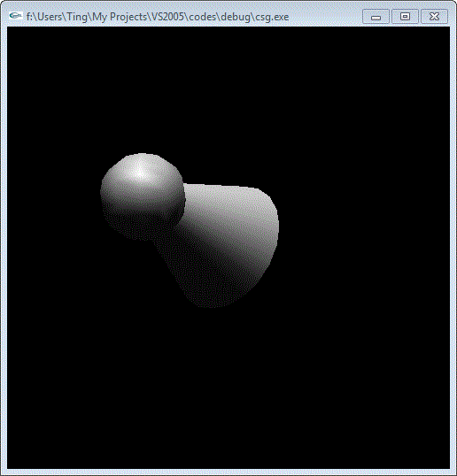Minimize the csg.exe window
Screen dimensions: 457x476
pos(376,16)
